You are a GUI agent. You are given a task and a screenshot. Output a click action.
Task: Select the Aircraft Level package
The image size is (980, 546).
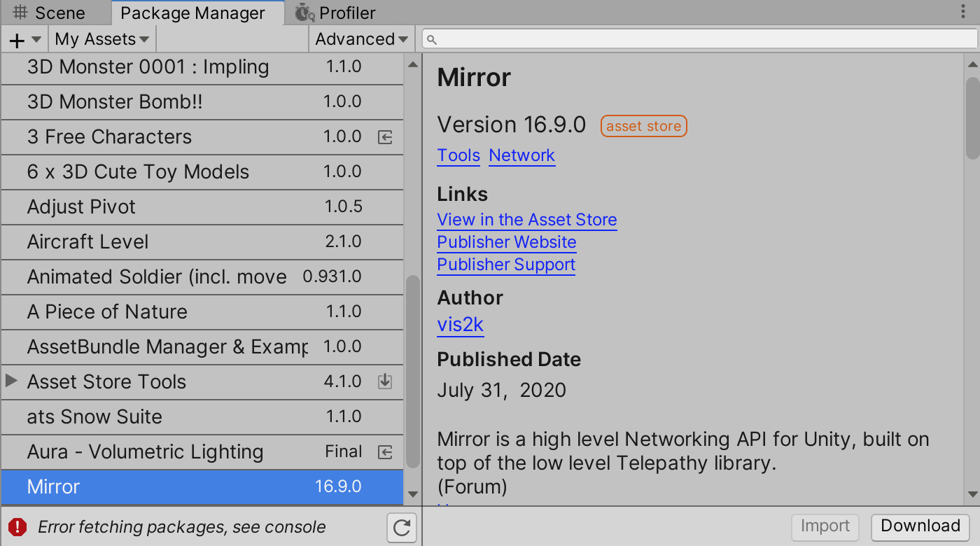coord(202,242)
